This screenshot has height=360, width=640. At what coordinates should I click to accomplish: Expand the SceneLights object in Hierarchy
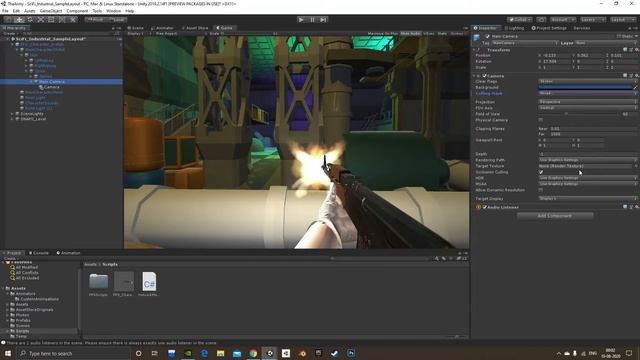tap(12, 114)
